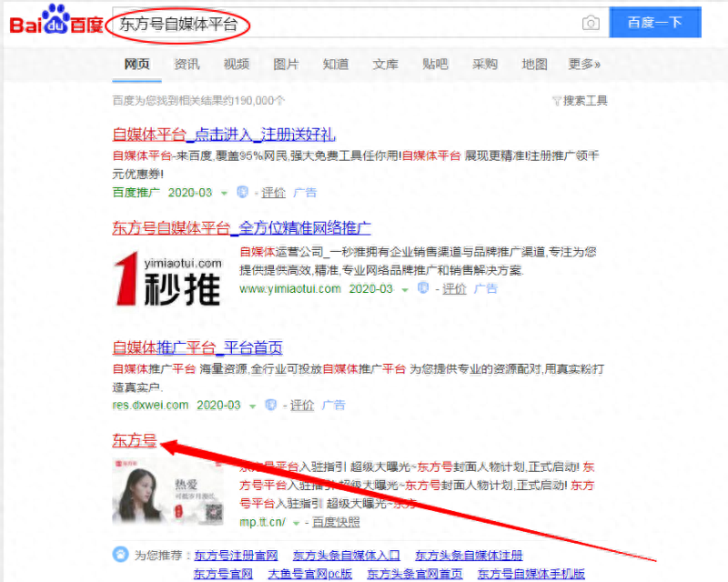Click 广告 label in res.dxwei.com row
The width and height of the screenshot is (728, 582).
334,406
